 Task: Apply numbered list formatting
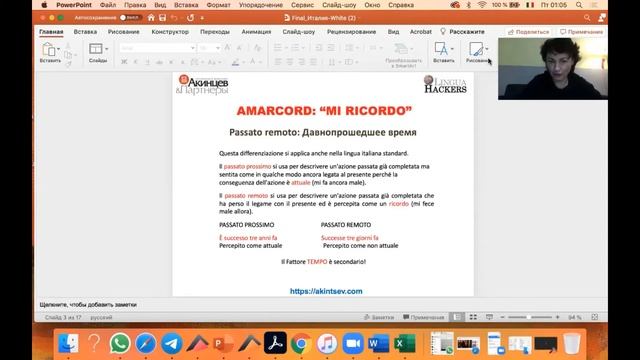[295, 48]
